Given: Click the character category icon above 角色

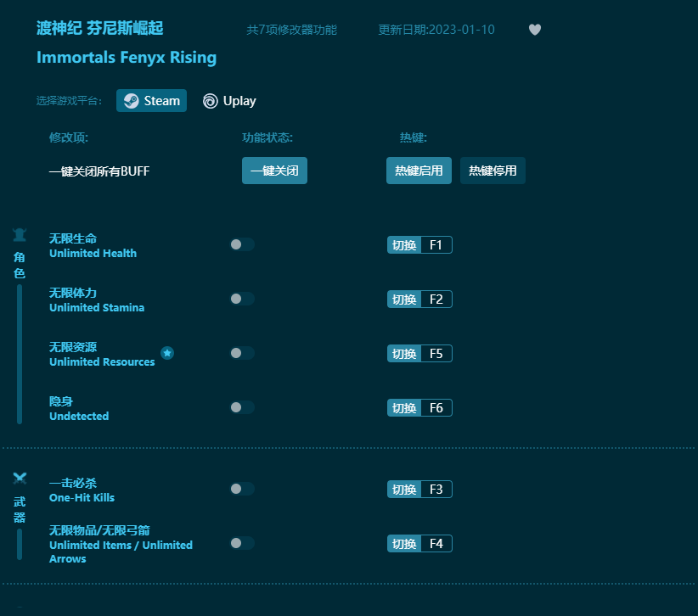Looking at the screenshot, I should 20,234.
